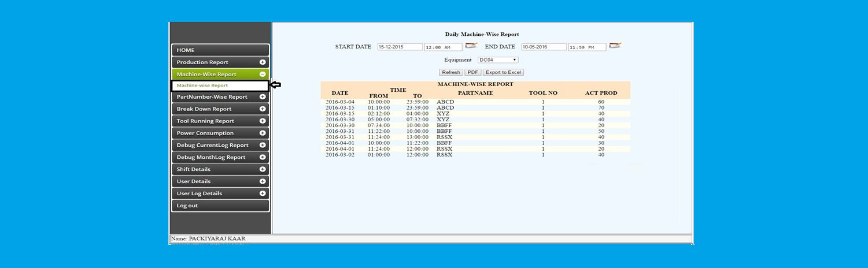Open Power Consumption menu
Screen dimensions: 868x268
click(220, 133)
